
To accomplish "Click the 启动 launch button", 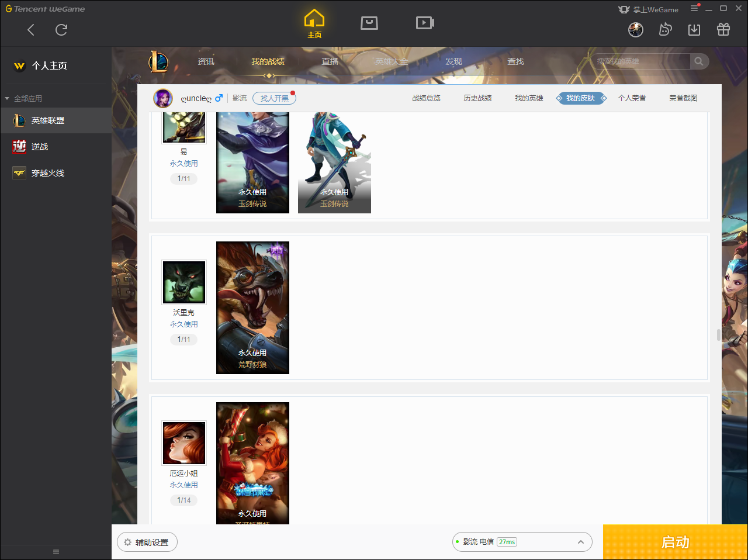I will (676, 542).
